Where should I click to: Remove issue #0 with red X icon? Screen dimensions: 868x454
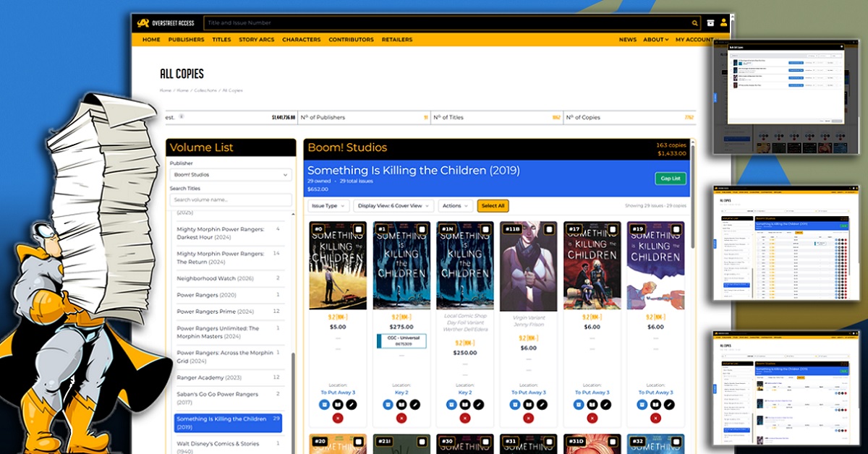click(338, 418)
